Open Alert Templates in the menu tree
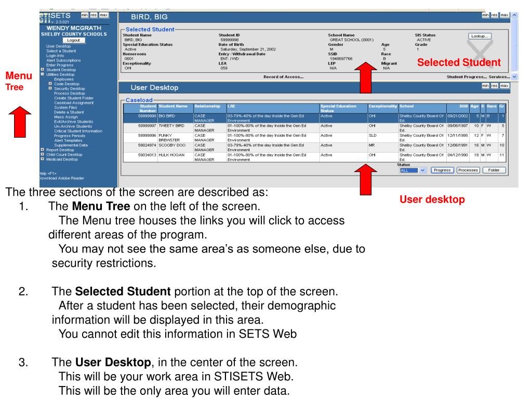Image resolution: width=532 pixels, height=399 pixels. (x=68, y=140)
